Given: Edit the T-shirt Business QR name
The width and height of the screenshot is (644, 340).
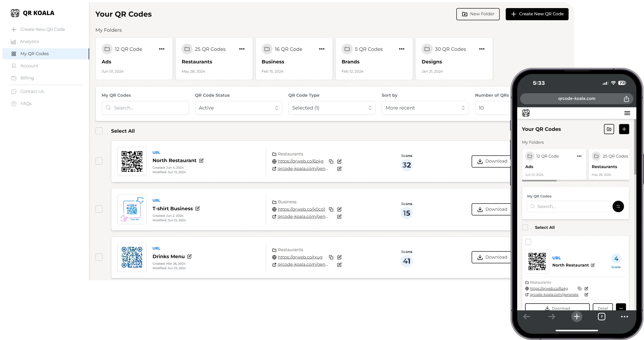Looking at the screenshot, I should (198, 208).
